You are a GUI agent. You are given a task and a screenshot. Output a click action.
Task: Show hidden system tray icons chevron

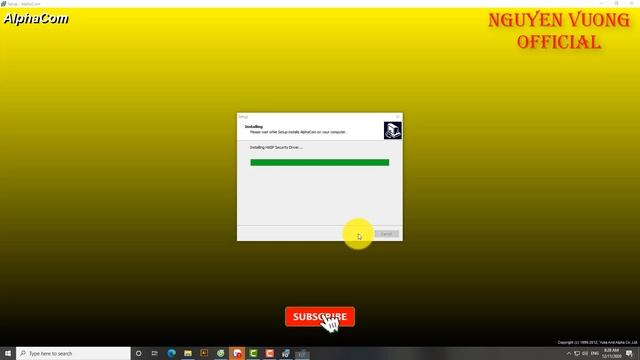coord(569,353)
